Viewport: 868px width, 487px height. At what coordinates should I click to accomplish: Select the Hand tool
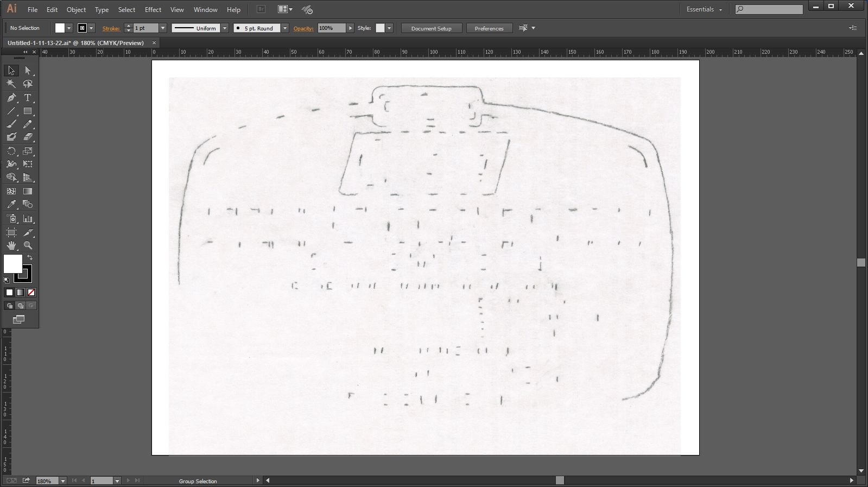click(11, 245)
